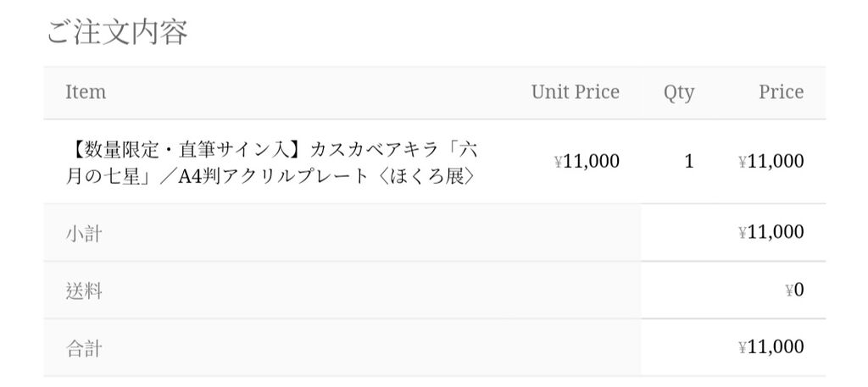Screen dimensions: 868x387
Task: Click the 送料 row label
Action: tap(84, 290)
